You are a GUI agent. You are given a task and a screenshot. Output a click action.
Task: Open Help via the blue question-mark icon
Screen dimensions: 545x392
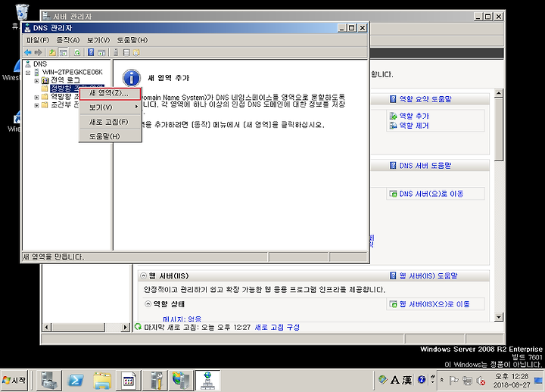91,52
